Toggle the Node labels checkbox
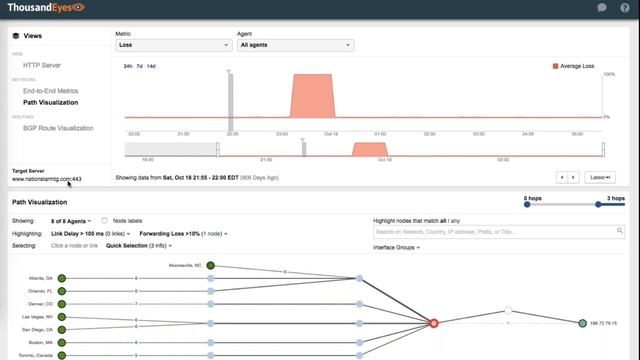 point(104,220)
